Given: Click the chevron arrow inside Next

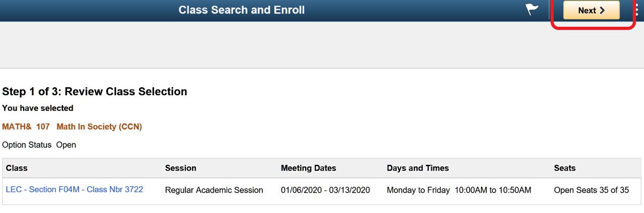Looking at the screenshot, I should (602, 10).
